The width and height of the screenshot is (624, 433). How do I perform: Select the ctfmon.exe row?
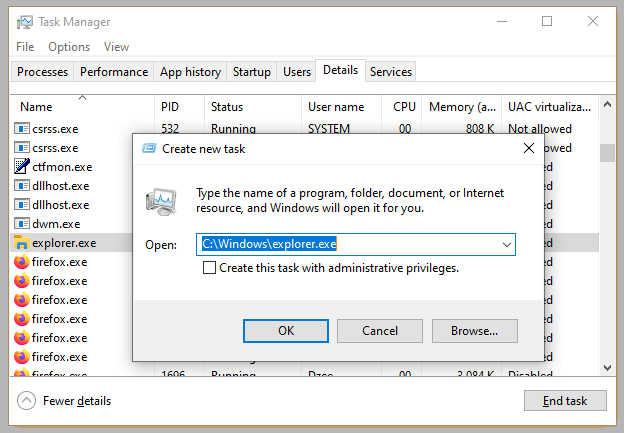[x=72, y=167]
